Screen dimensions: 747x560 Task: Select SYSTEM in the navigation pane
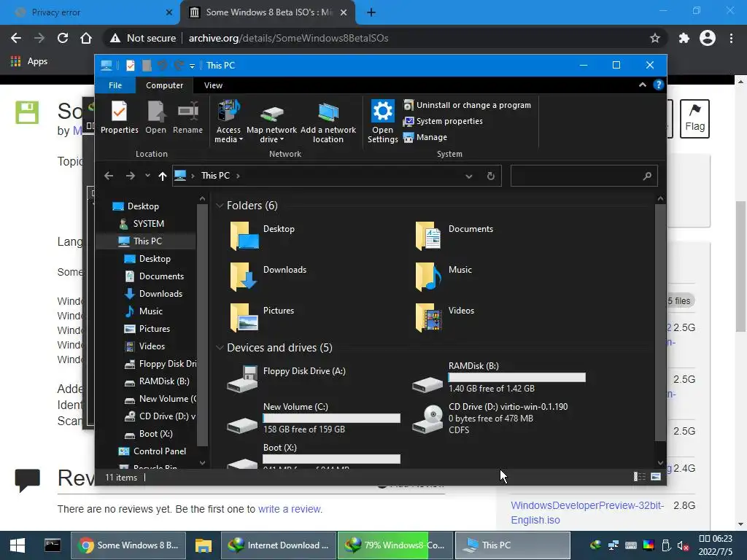pyautogui.click(x=148, y=224)
